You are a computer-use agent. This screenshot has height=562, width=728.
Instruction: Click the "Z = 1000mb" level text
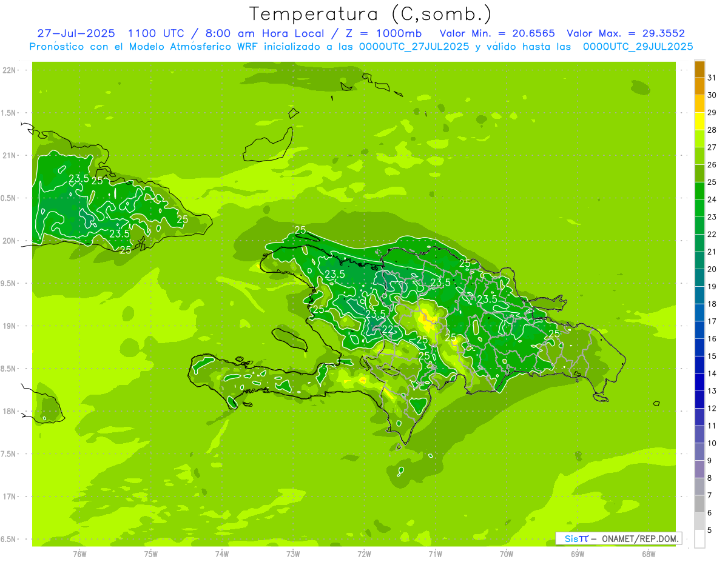click(x=382, y=33)
